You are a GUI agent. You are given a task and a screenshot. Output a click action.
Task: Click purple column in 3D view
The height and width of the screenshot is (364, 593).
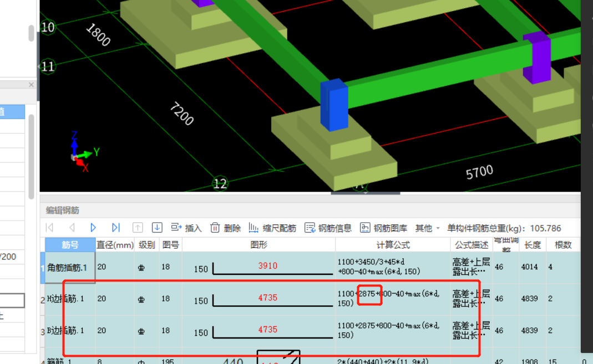click(536, 58)
